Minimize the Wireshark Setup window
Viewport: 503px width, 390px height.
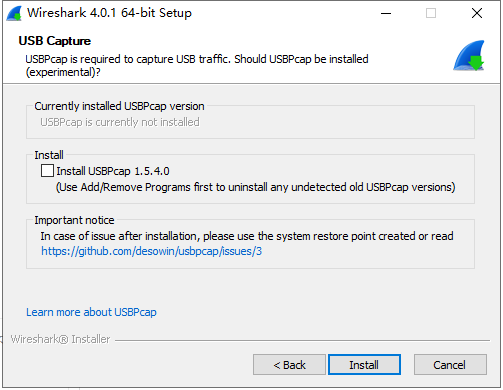386,13
